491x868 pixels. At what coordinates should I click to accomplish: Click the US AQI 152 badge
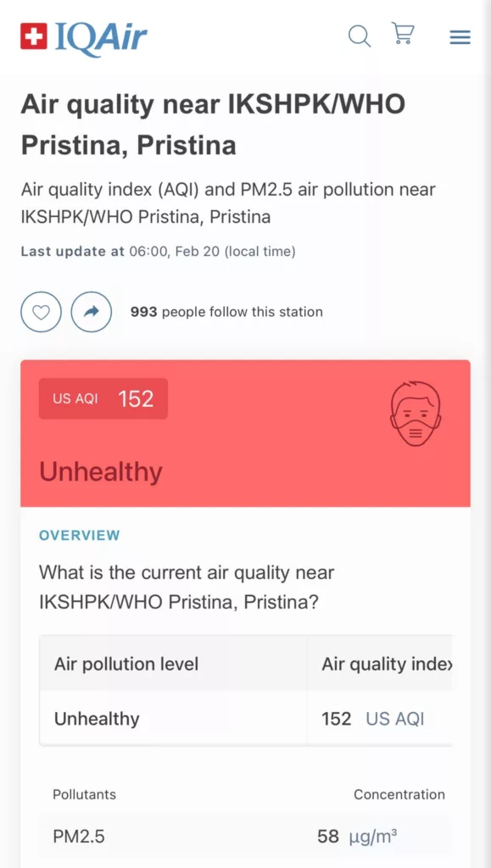click(x=103, y=398)
